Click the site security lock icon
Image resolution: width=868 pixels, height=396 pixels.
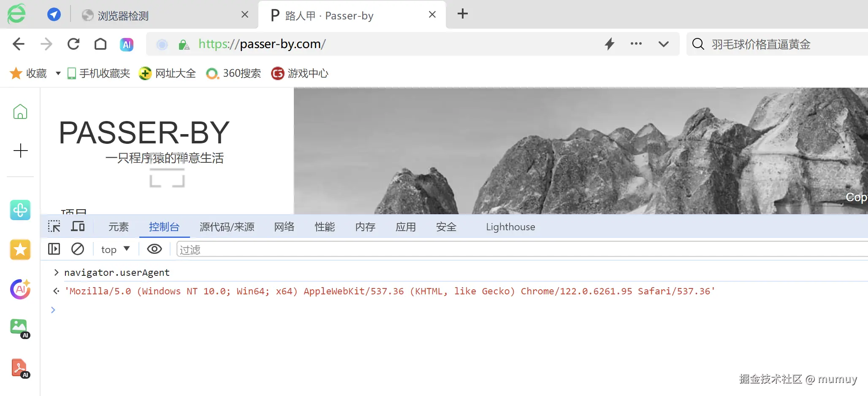click(184, 44)
